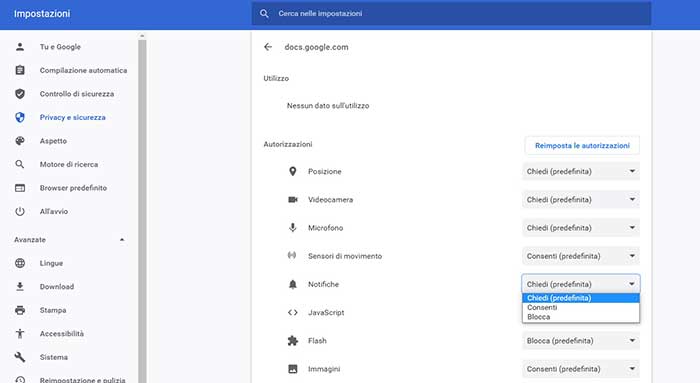Click the JavaScript permission label
The image size is (700, 383).
(x=326, y=312)
